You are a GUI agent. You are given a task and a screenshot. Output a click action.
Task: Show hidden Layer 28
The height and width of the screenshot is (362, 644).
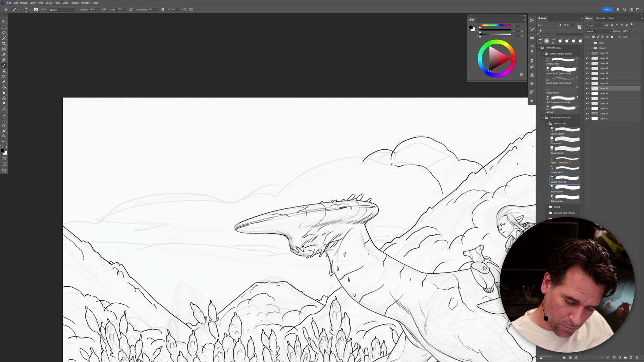(x=587, y=53)
